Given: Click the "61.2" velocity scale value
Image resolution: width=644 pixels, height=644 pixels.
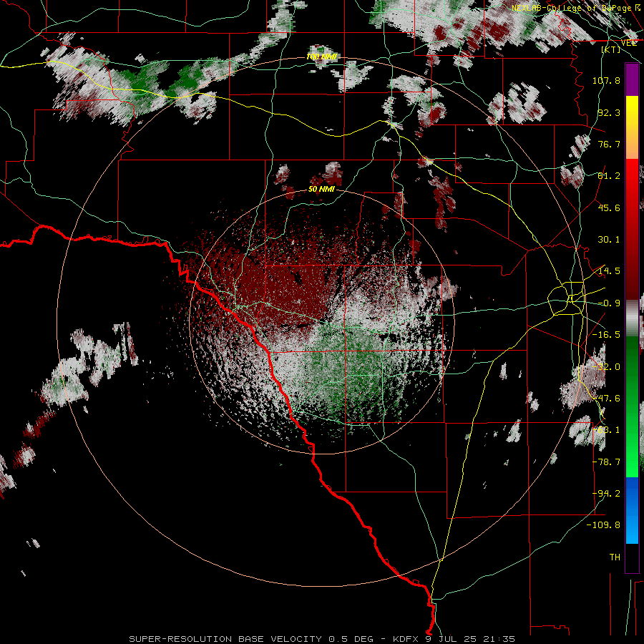Looking at the screenshot, I should tap(609, 176).
